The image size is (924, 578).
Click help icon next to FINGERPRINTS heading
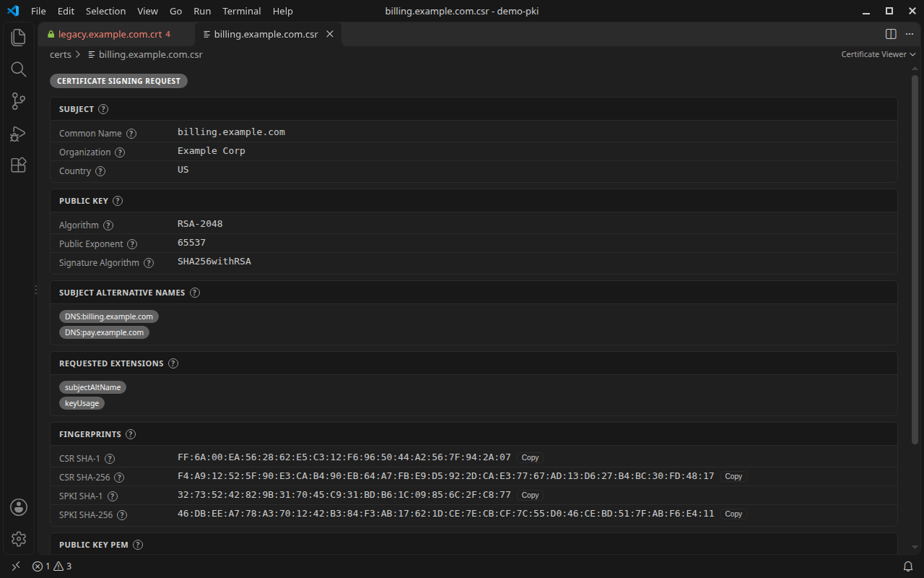pyautogui.click(x=131, y=434)
